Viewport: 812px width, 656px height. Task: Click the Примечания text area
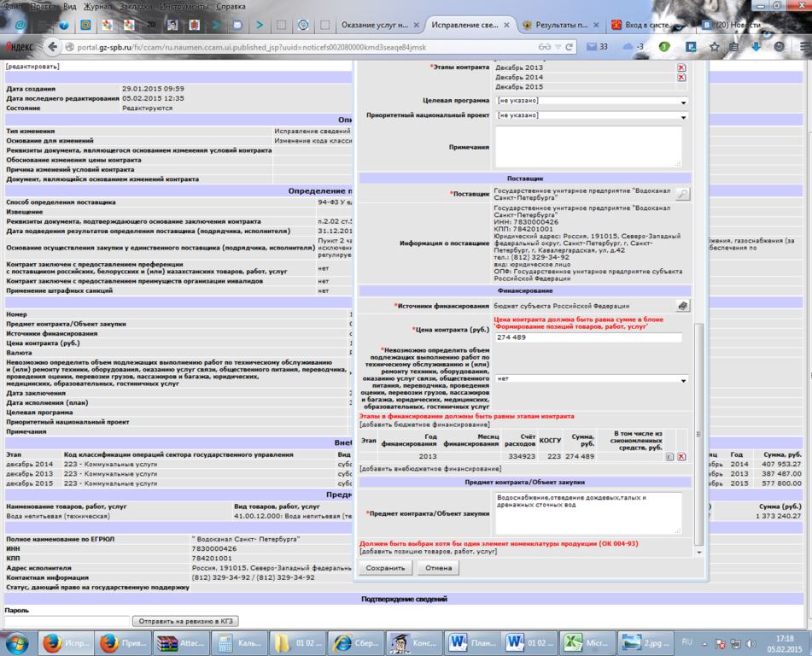588,147
